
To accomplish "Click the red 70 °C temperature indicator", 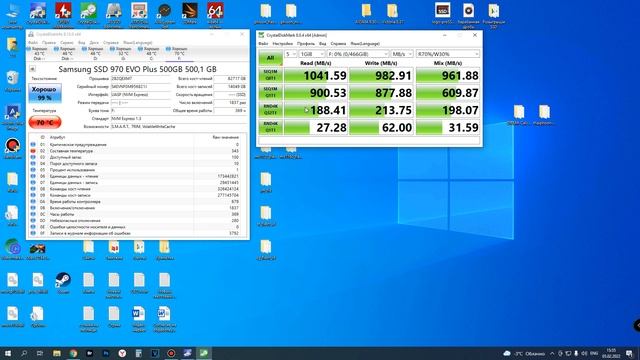I will tap(45, 122).
